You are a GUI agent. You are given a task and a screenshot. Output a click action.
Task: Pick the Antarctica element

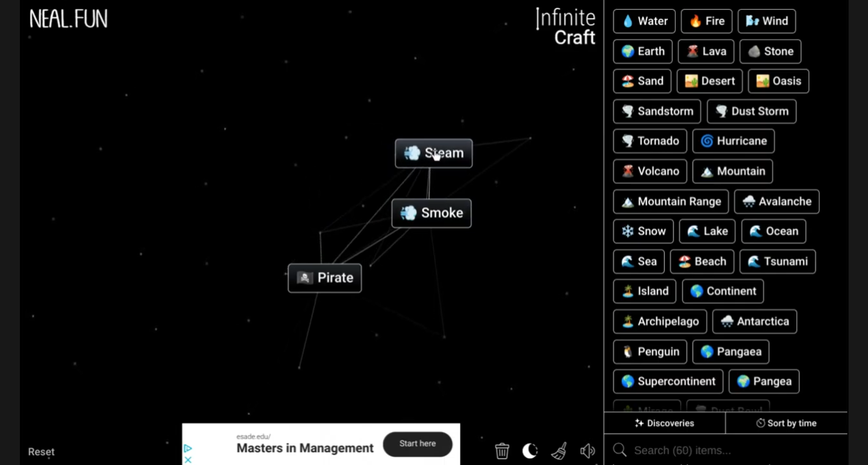[755, 322]
